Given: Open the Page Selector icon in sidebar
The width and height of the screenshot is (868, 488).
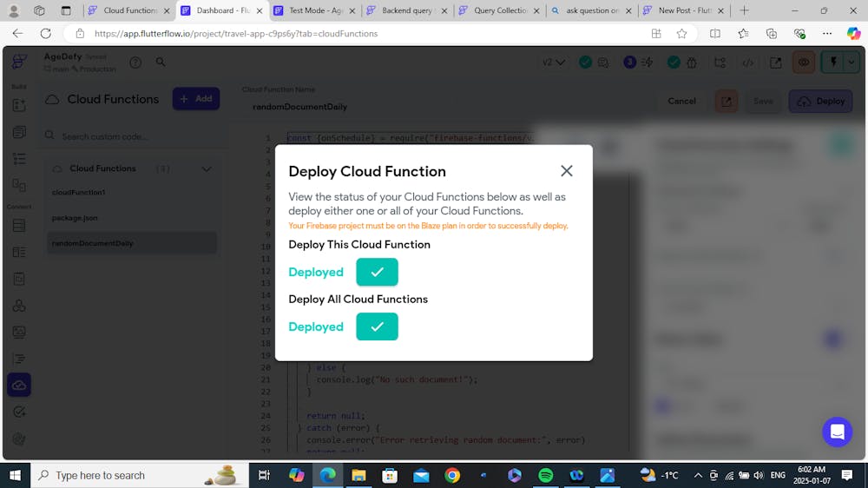Looking at the screenshot, I should point(19,132).
